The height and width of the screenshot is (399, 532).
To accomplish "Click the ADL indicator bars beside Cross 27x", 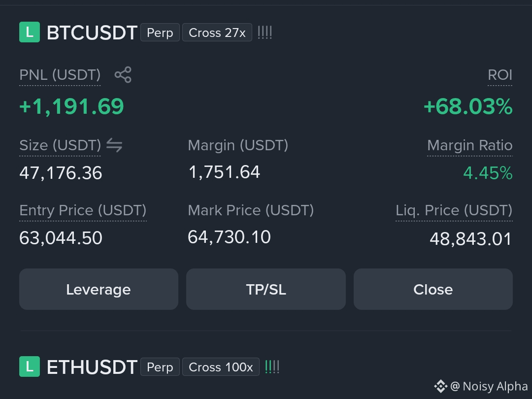I will click(265, 33).
